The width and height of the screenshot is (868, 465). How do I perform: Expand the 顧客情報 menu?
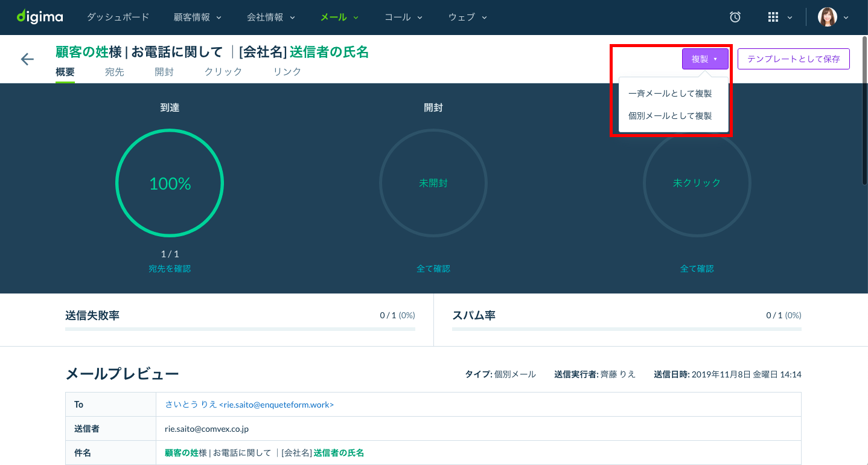(x=197, y=17)
